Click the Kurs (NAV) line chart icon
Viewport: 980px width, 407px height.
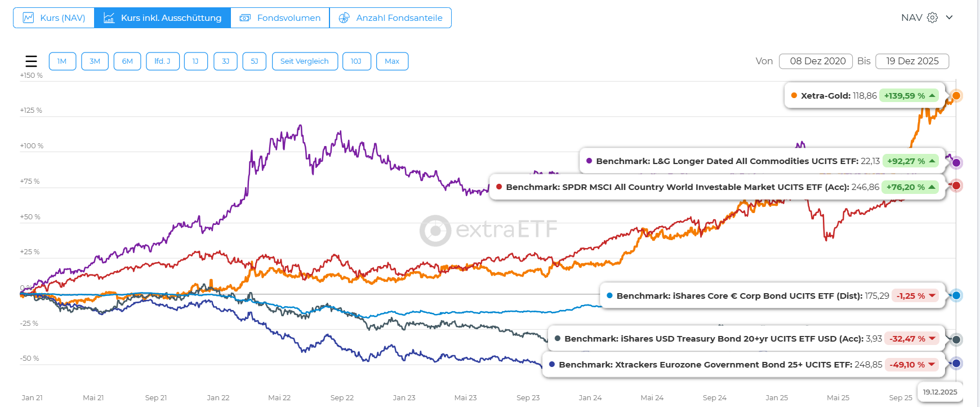28,17
